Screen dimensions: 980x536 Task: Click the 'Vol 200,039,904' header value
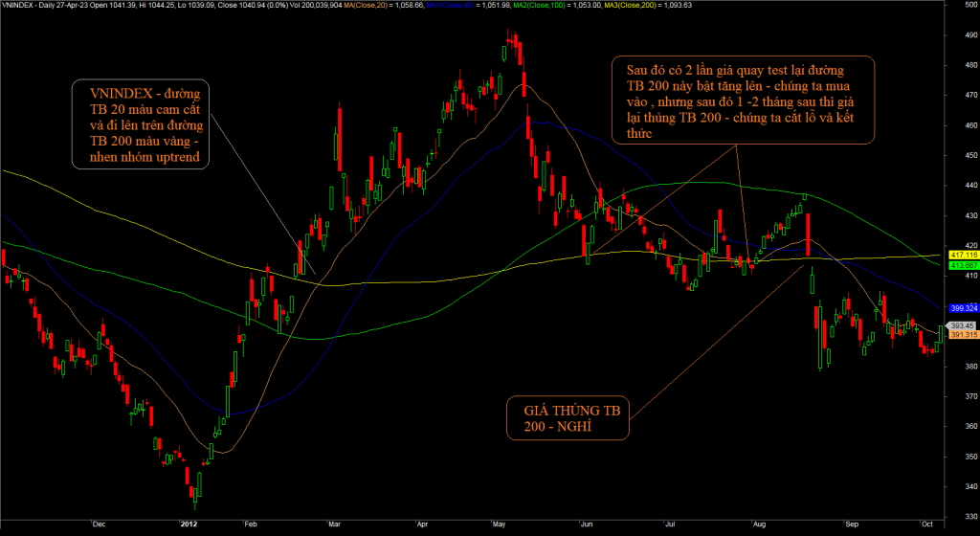click(x=316, y=5)
